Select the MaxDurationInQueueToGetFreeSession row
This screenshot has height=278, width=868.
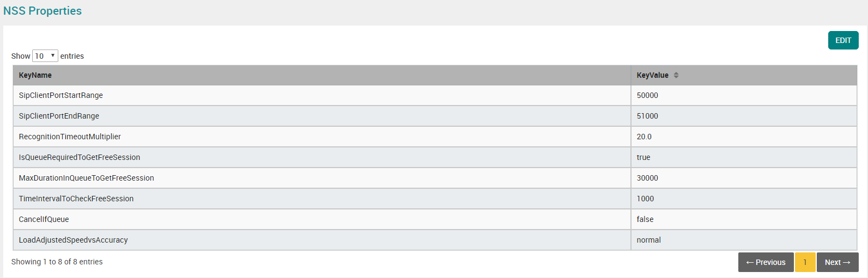[x=435, y=178]
